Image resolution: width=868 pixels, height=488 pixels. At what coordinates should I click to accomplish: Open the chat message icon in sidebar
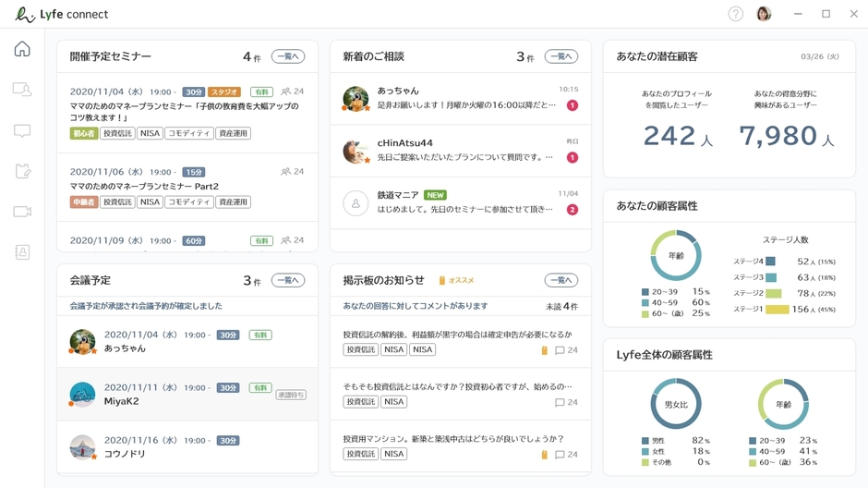(22, 130)
